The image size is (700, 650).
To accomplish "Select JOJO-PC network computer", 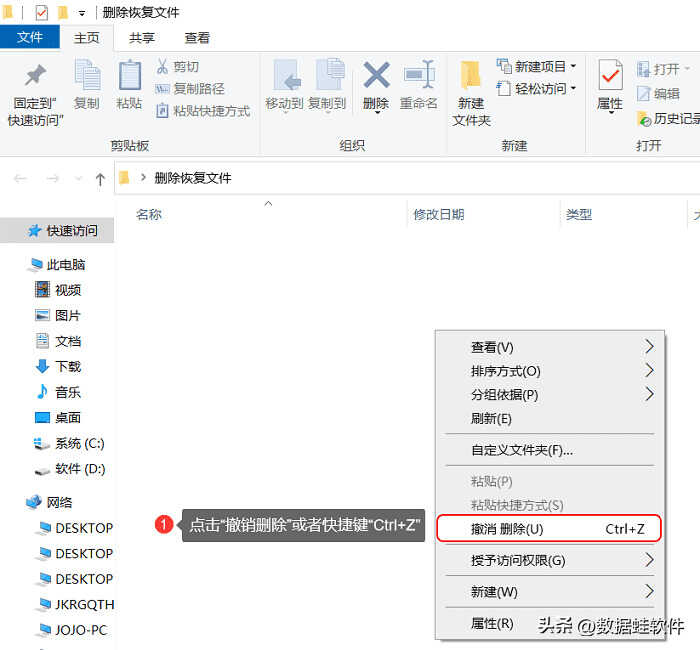I will (74, 630).
